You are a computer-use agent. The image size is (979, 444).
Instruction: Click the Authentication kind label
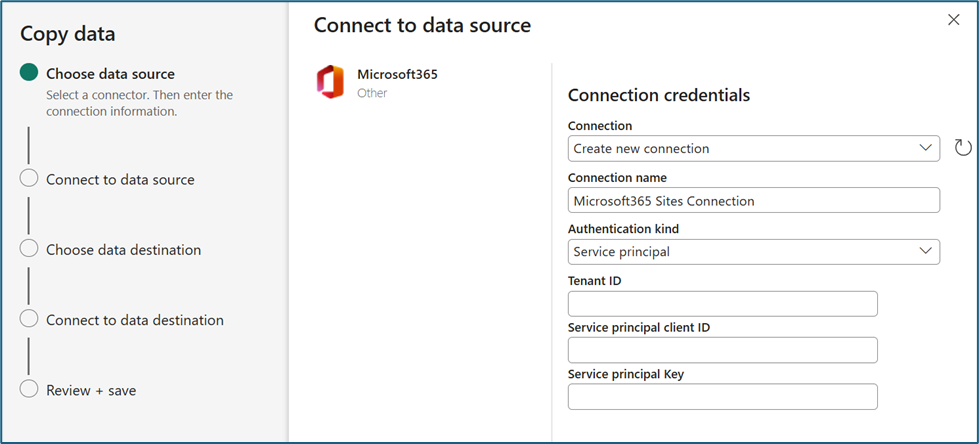(x=623, y=229)
